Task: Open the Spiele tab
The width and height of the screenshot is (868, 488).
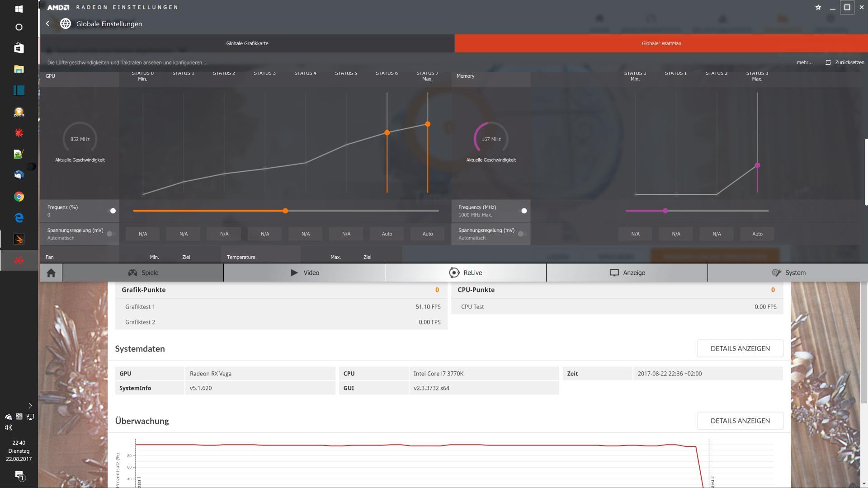Action: point(143,272)
